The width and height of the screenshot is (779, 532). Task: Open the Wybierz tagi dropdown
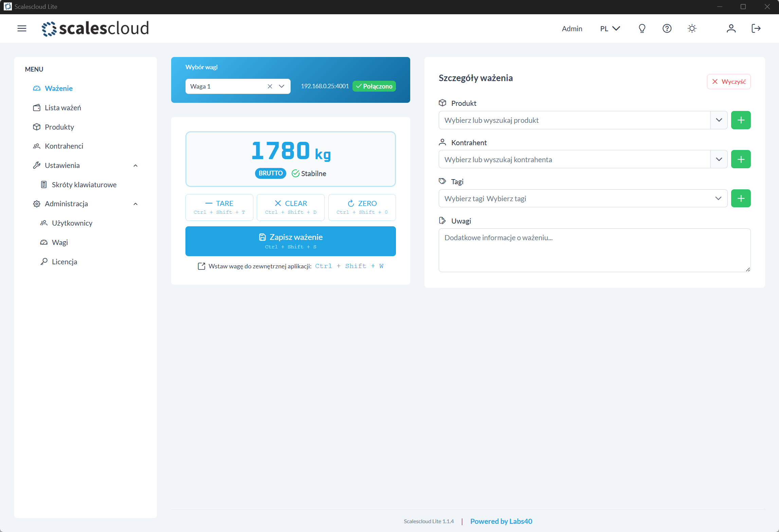tap(719, 198)
